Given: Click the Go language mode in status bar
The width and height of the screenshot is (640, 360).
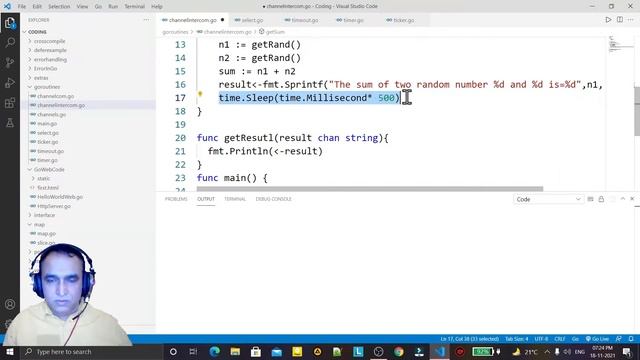Looking at the screenshot, I should point(576,339).
